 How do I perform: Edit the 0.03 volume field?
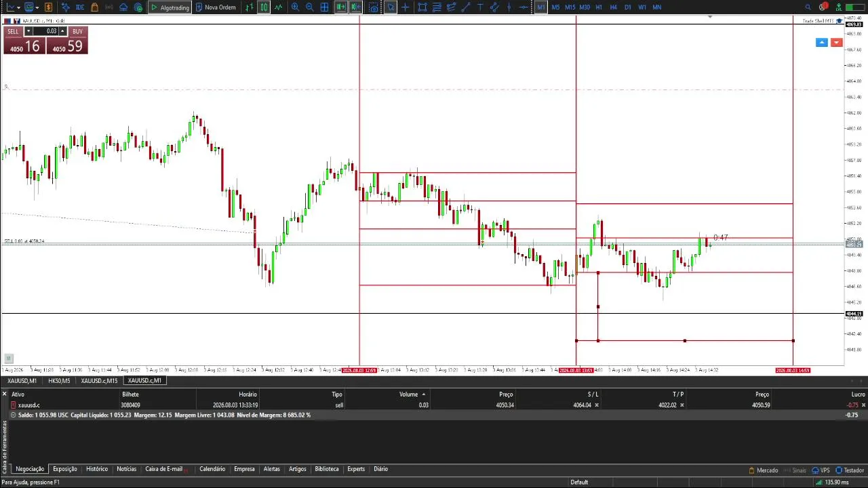[45, 31]
